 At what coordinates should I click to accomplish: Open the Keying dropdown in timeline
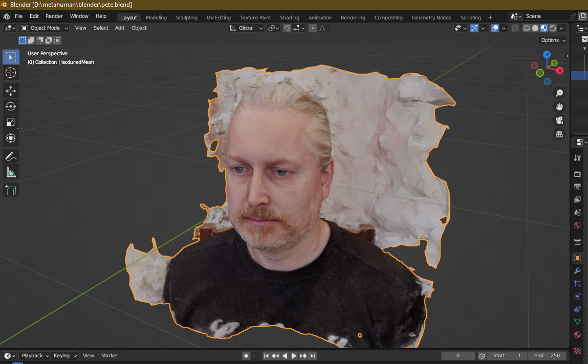pyautogui.click(x=65, y=356)
